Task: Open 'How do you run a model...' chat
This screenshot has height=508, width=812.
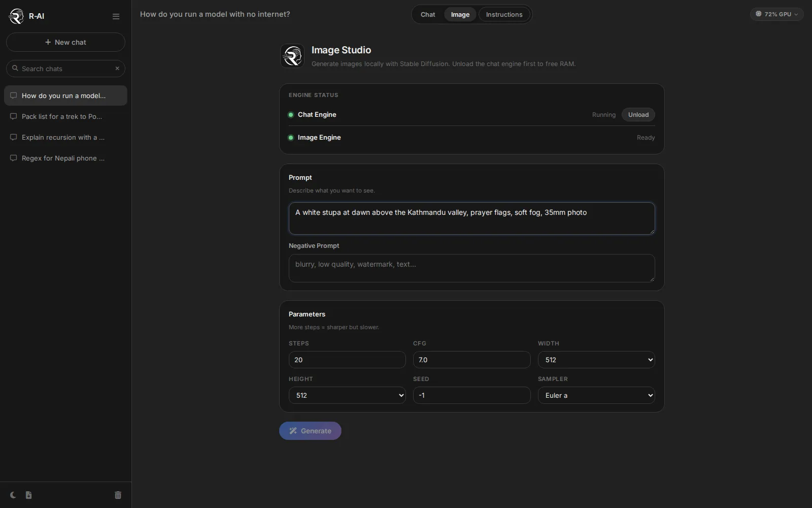Action: (x=65, y=96)
